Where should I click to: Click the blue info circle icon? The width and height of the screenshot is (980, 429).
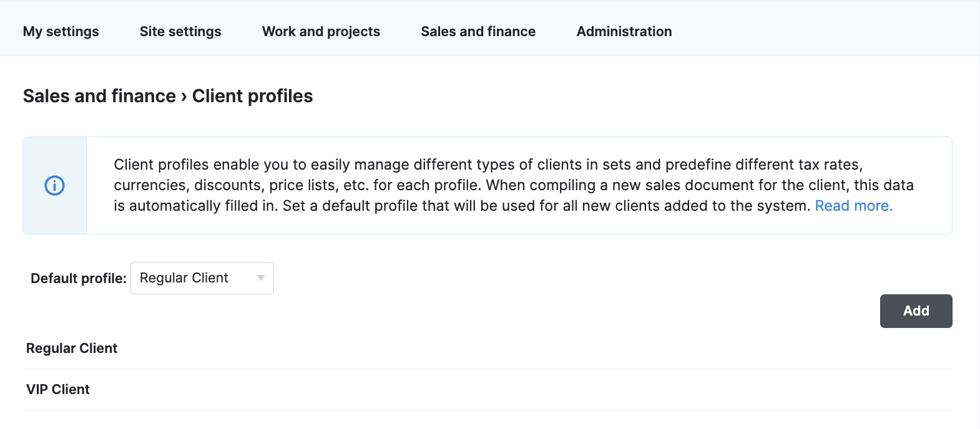point(55,186)
